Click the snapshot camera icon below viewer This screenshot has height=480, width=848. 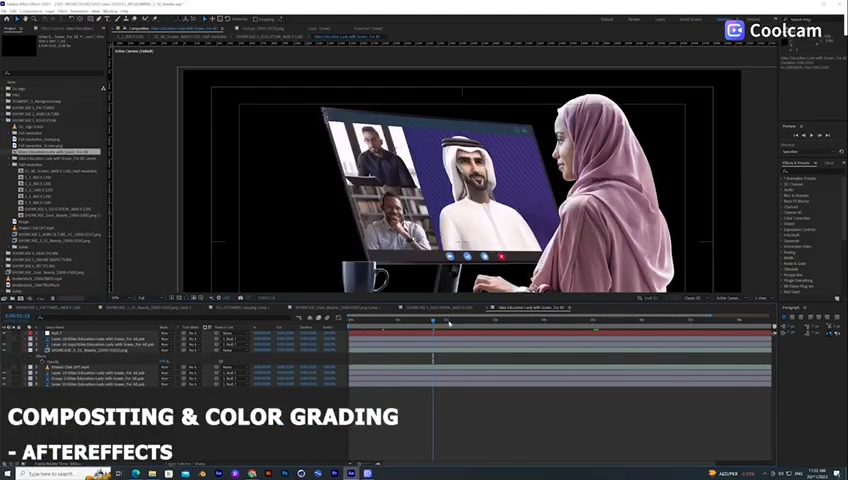241,298
